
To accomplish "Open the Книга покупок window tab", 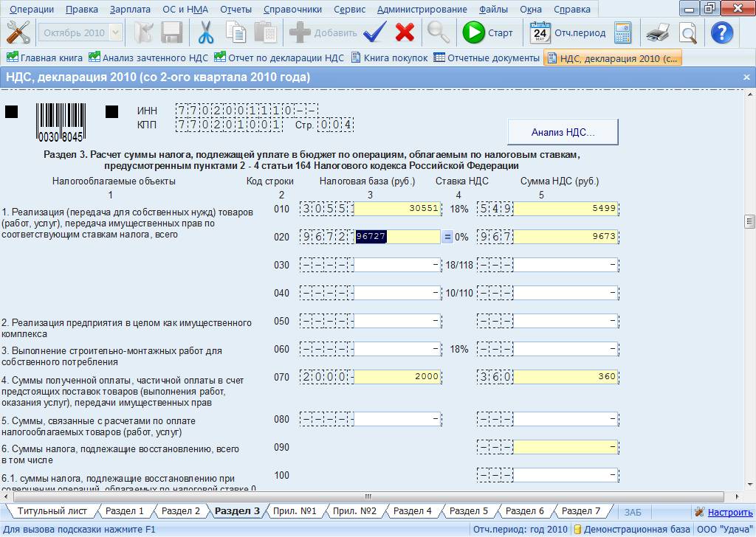I will coord(390,58).
